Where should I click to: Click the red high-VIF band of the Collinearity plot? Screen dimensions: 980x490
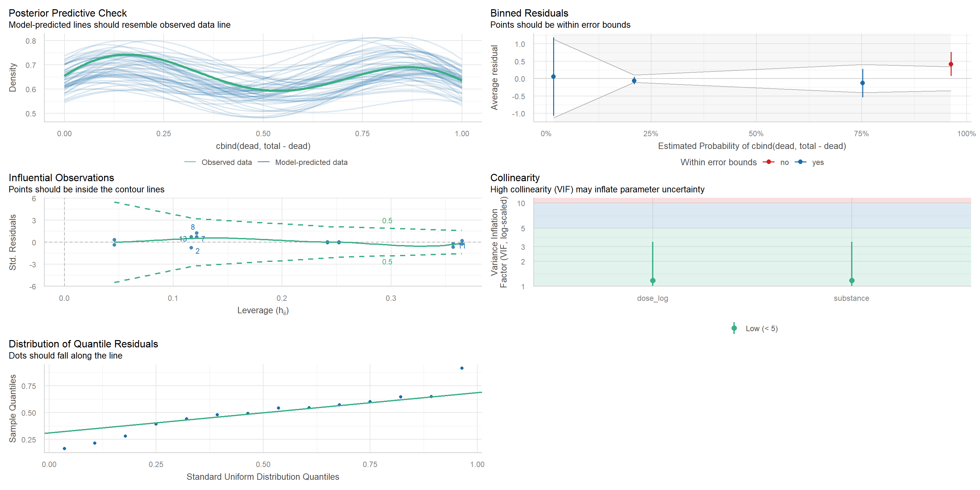coord(752,200)
